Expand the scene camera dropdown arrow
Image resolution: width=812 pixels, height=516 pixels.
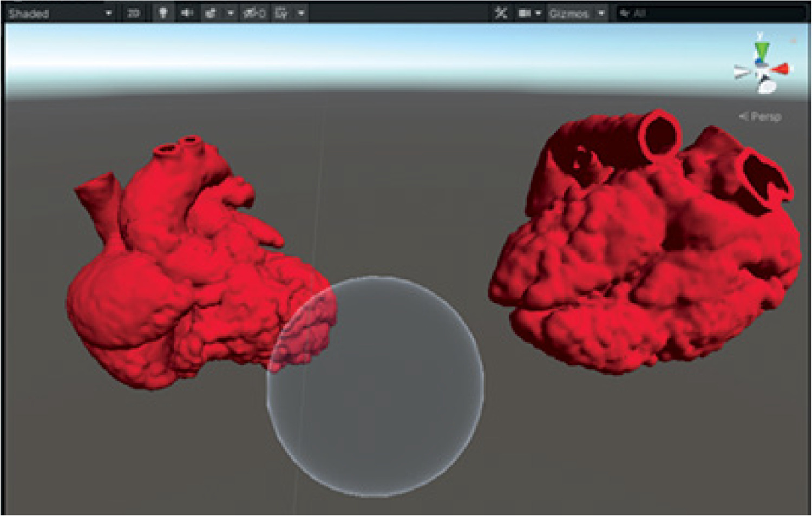(538, 13)
